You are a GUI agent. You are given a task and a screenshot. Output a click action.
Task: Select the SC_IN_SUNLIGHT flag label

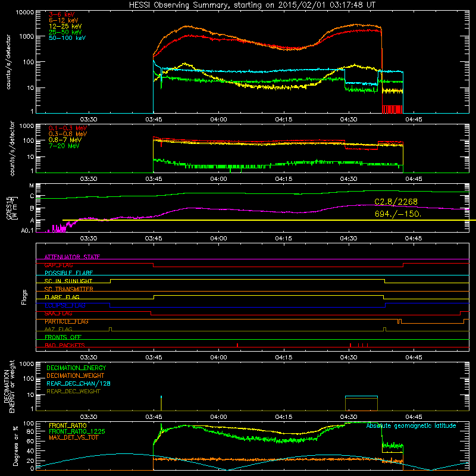68,281
